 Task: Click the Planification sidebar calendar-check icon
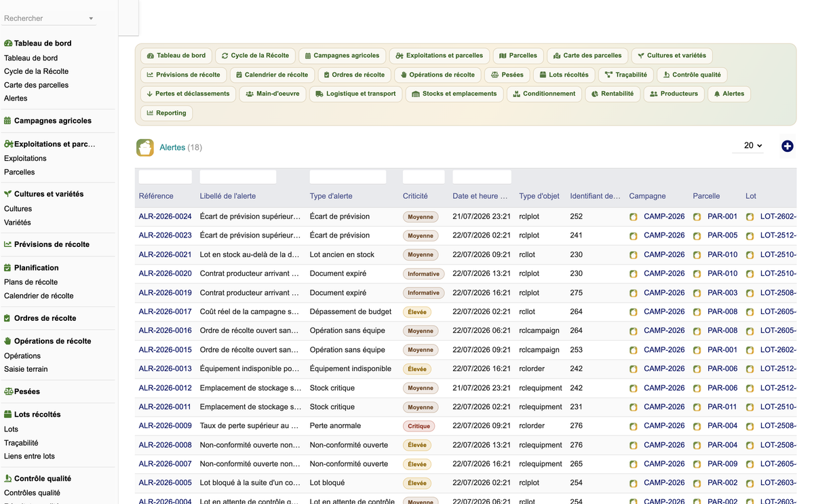coord(8,268)
